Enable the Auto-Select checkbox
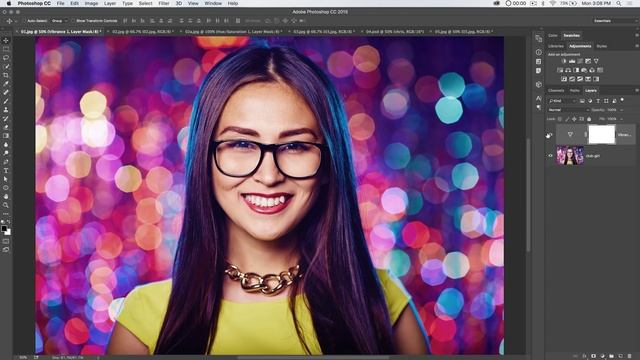Viewport: 640px width, 360px height. point(25,21)
